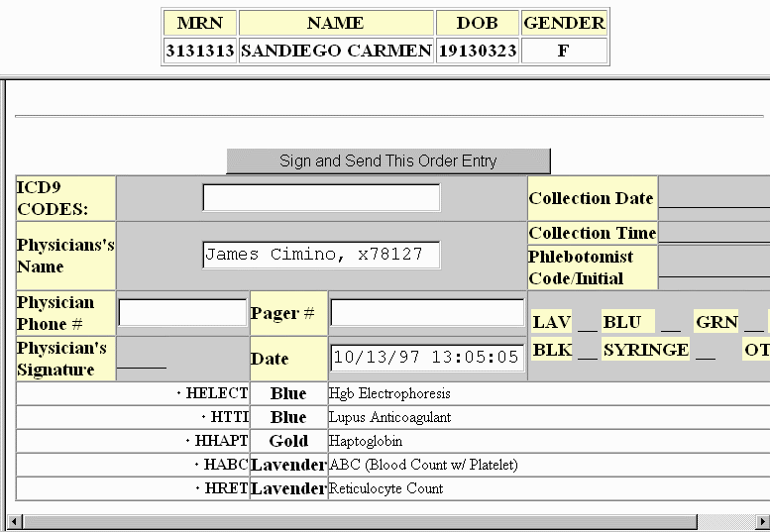Screen dimensions: 770x532
Task: Click the Reticulocyte Count test description
Action: coord(385,489)
